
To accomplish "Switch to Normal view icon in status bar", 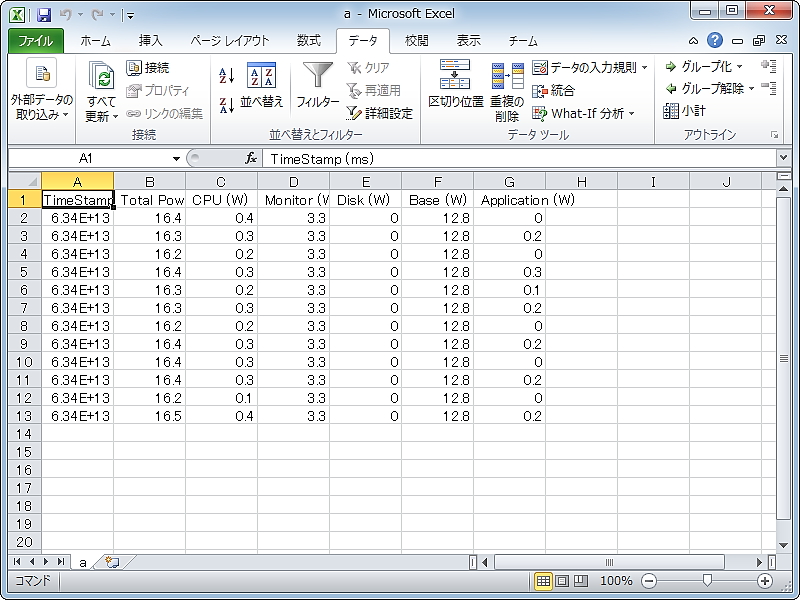I will (543, 581).
